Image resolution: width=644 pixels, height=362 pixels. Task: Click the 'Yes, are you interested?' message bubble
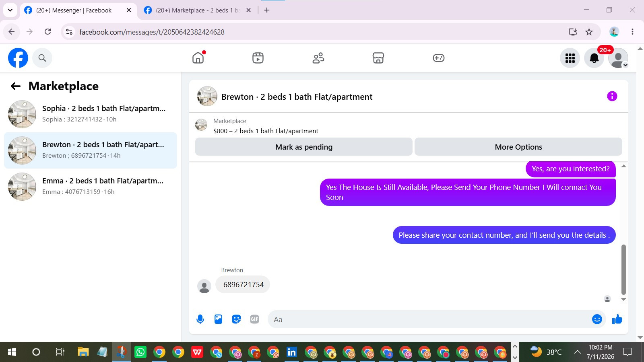tap(571, 169)
